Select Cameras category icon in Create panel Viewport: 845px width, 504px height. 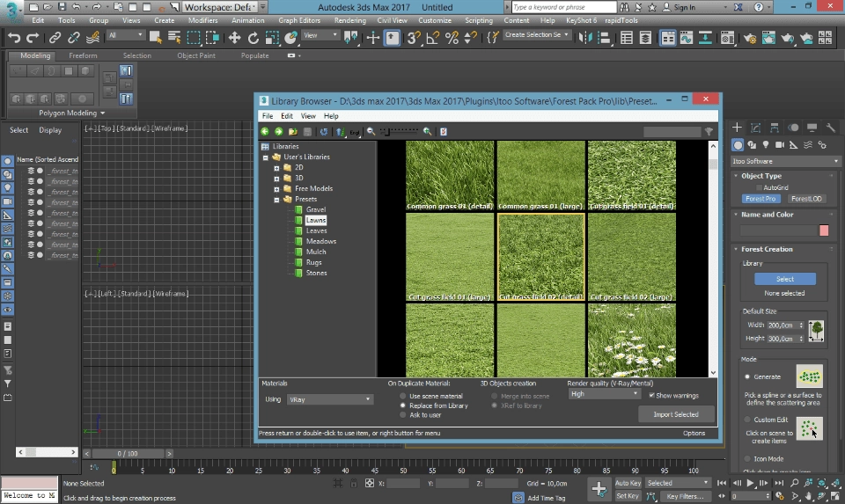pos(780,145)
